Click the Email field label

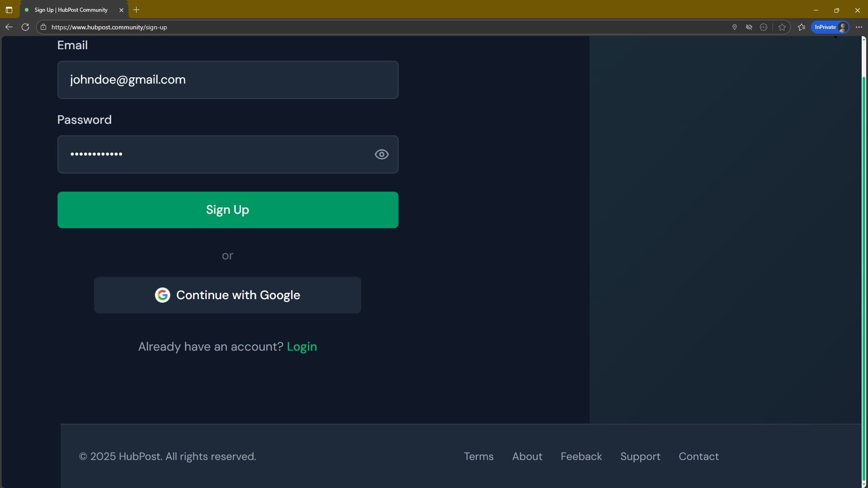tap(72, 45)
